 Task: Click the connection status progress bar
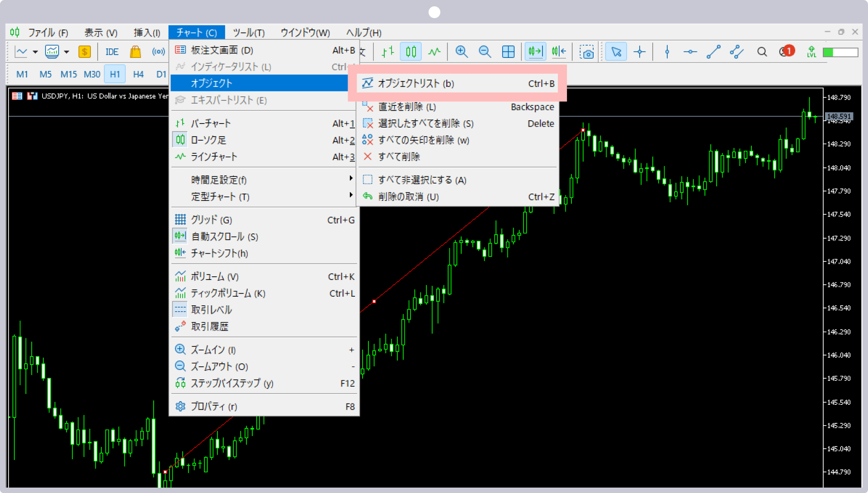pos(840,52)
